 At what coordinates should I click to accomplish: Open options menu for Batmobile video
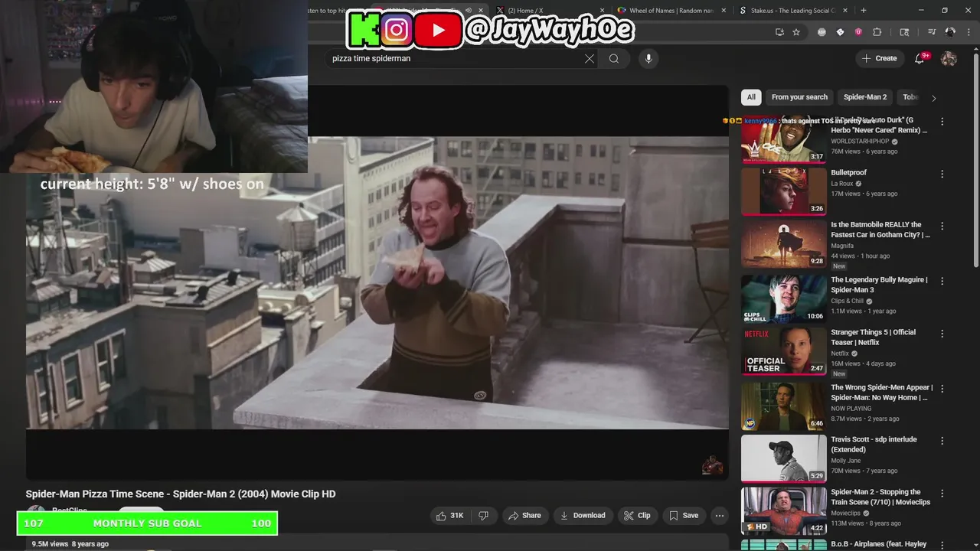[x=942, y=227]
